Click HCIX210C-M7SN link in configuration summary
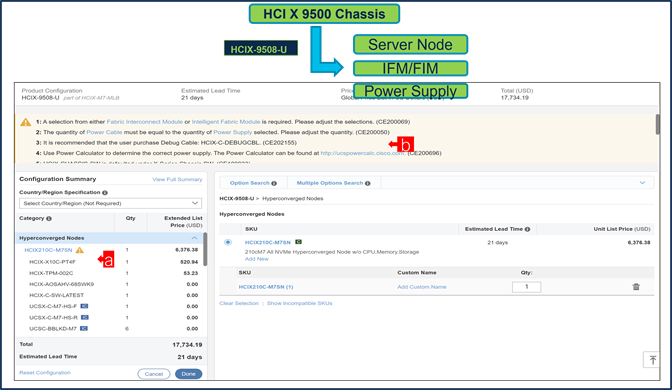Image resolution: width=672 pixels, height=390 pixels. (x=48, y=250)
